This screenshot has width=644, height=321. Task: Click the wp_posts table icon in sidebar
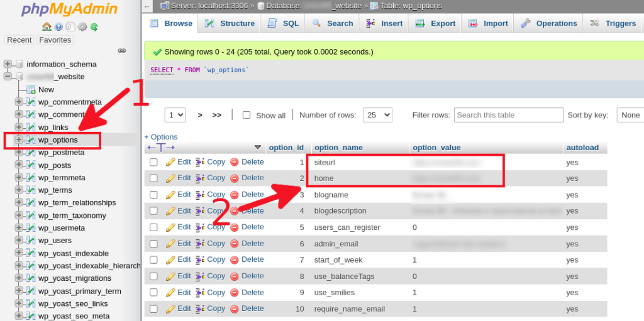[31, 165]
